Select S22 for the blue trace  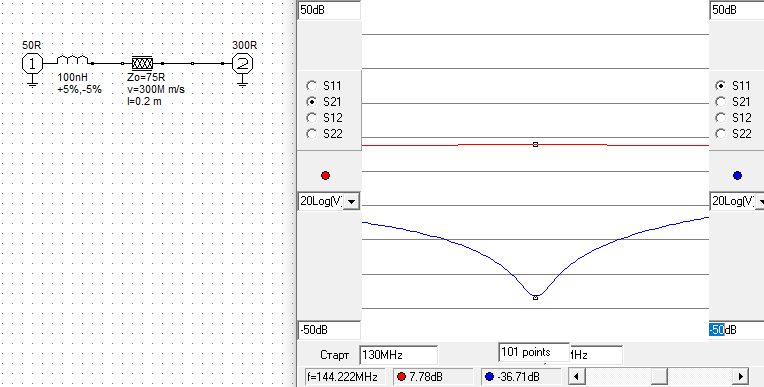pos(720,134)
